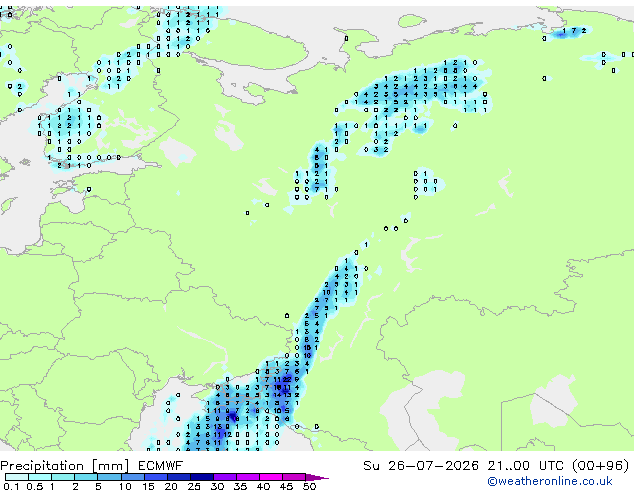Select the '25' legend scale label
Viewport: 634px width, 490px height.
[x=194, y=486]
